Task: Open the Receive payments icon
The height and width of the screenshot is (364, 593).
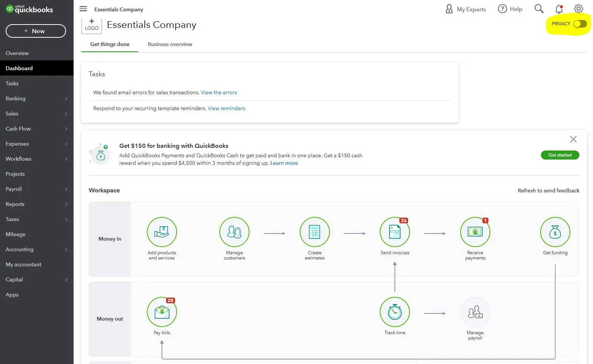Action: 475,232
